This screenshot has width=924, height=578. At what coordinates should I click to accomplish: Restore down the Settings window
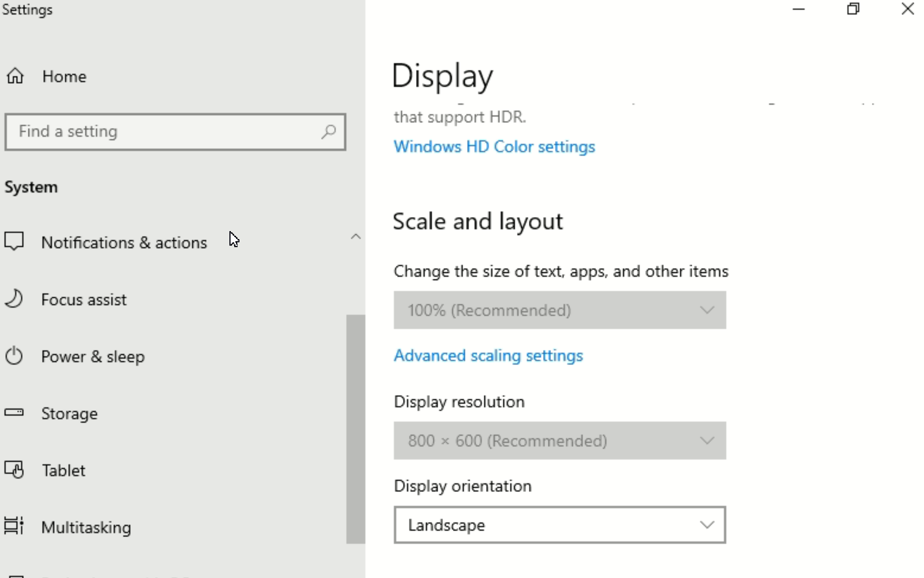(853, 9)
